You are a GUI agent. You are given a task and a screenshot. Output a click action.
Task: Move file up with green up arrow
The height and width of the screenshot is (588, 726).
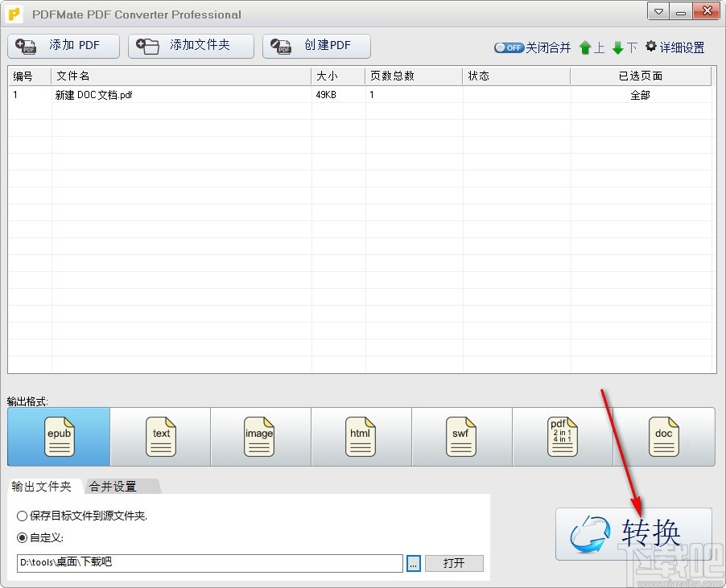pyautogui.click(x=585, y=47)
